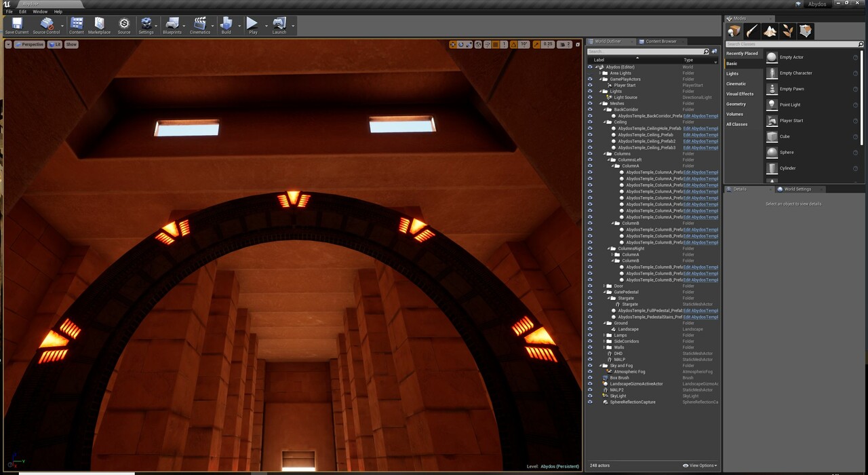The width and height of the screenshot is (868, 475).
Task: Open the Edit menu
Action: point(22,12)
